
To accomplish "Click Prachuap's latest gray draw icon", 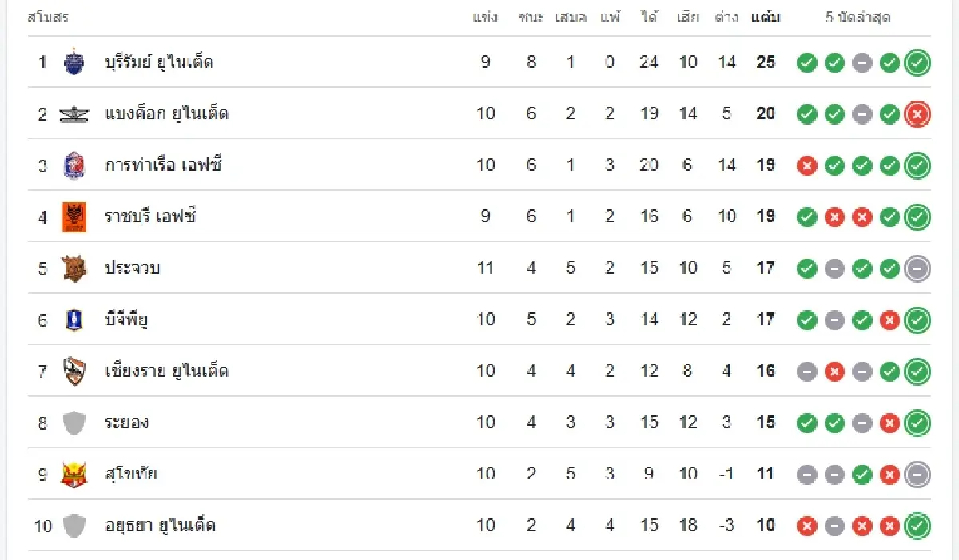I will click(917, 268).
